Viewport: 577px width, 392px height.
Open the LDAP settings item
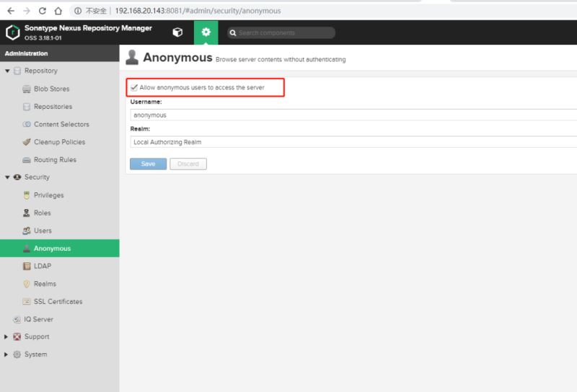pos(42,266)
